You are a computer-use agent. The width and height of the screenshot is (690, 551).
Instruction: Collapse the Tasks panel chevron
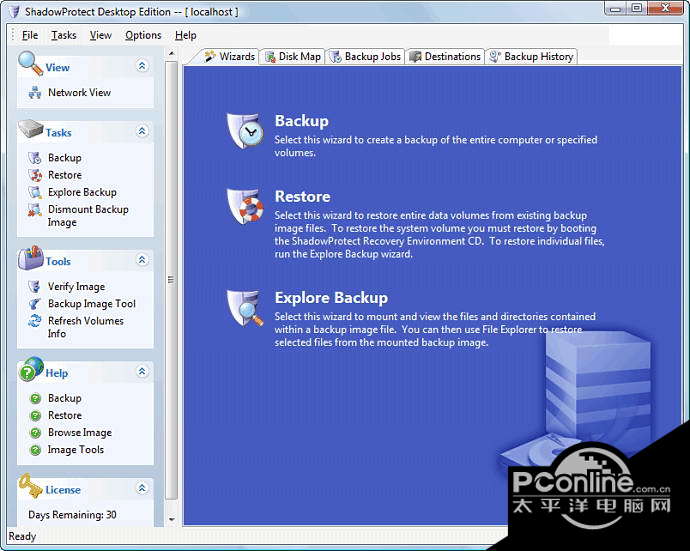click(x=142, y=131)
